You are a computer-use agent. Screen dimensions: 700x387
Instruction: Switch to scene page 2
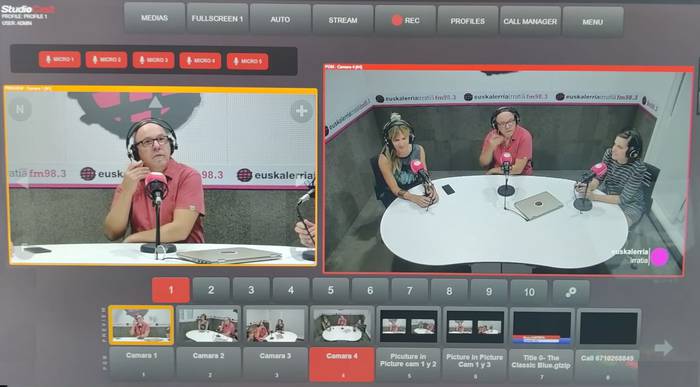(x=211, y=290)
